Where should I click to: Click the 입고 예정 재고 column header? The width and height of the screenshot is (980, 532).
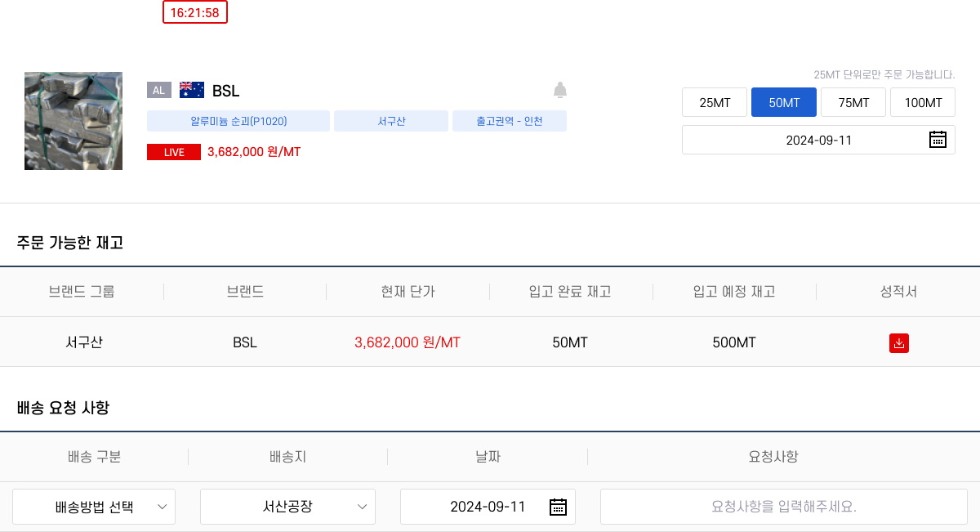(733, 292)
